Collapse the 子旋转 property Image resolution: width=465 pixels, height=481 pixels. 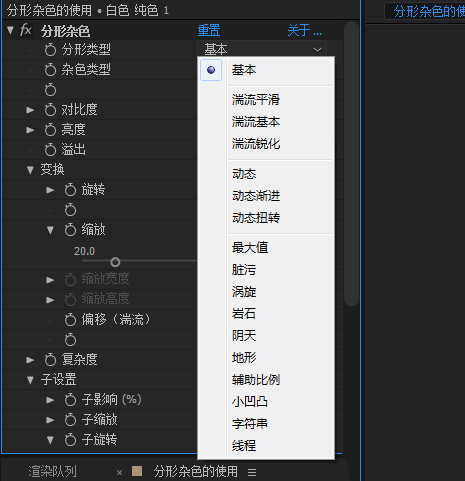50,440
